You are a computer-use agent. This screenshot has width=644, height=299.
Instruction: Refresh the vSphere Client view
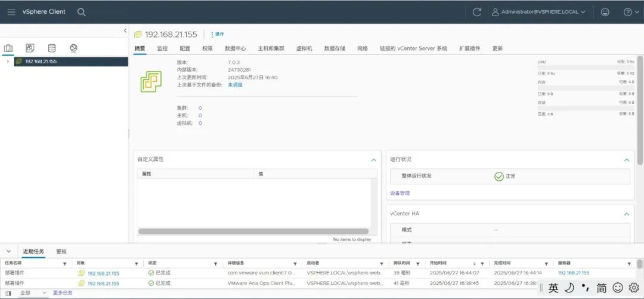coord(477,12)
